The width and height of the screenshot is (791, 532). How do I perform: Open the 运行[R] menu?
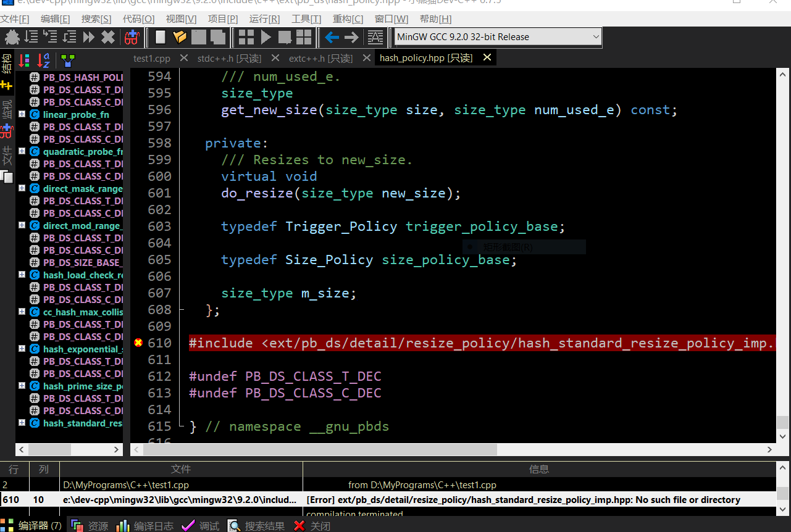pos(264,19)
